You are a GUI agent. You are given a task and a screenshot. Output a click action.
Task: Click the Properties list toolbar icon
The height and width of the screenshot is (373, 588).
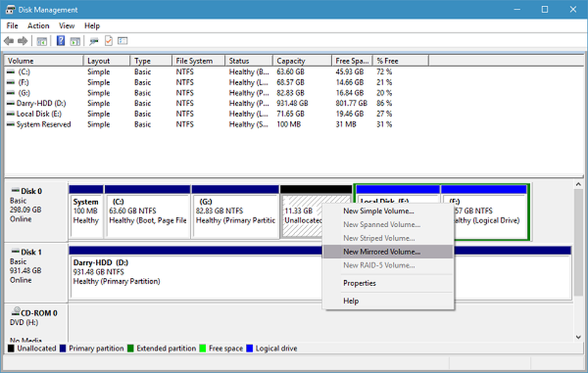click(122, 41)
